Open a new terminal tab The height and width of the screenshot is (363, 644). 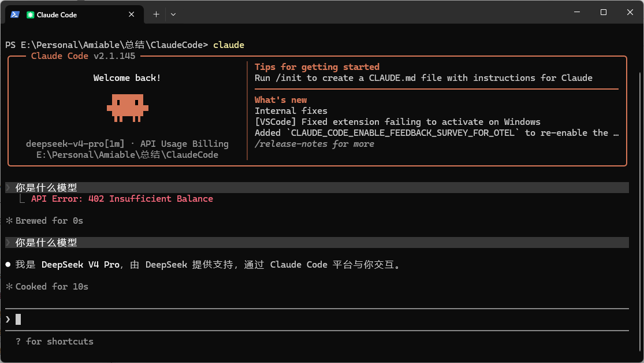click(156, 14)
